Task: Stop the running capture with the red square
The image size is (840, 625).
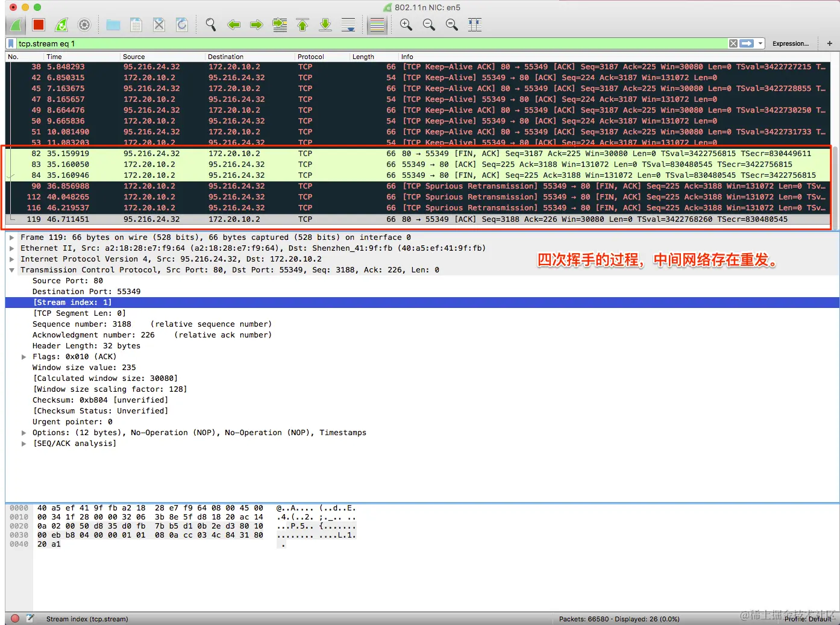Action: (x=39, y=25)
